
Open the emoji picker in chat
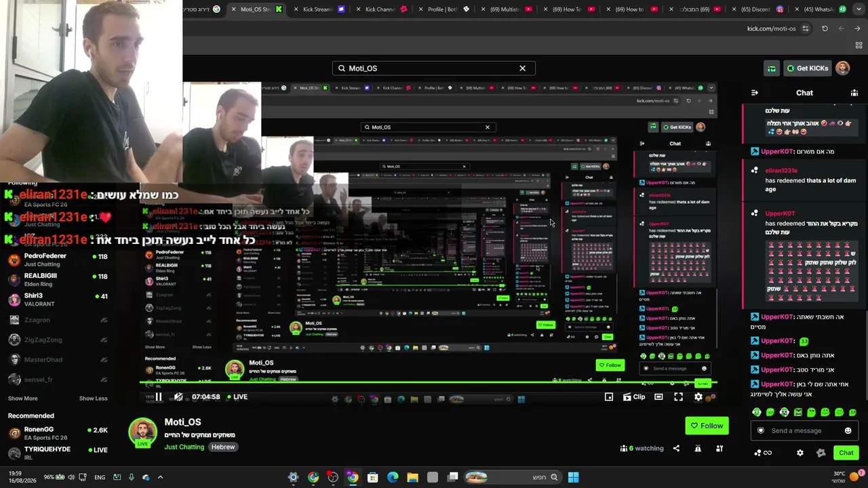coord(848,431)
